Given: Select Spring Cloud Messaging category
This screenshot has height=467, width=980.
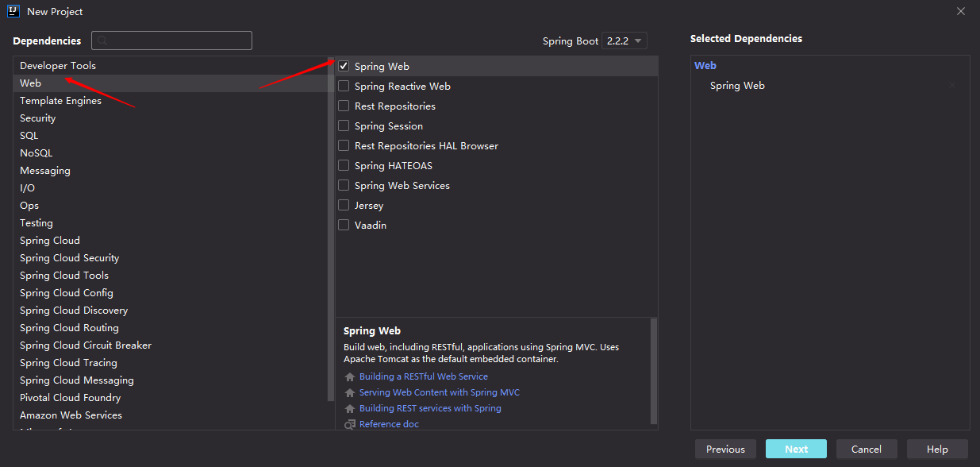Looking at the screenshot, I should coord(171,380).
